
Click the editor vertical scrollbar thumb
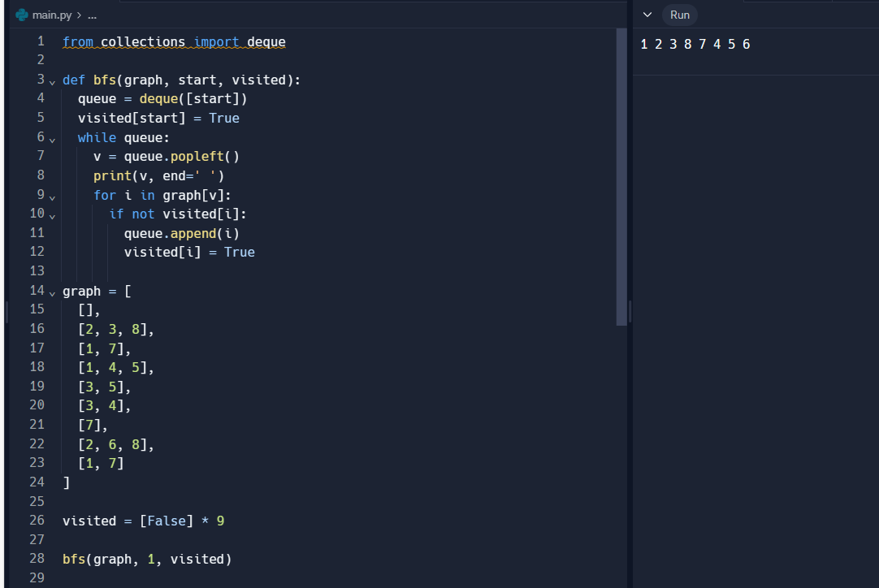click(x=621, y=176)
